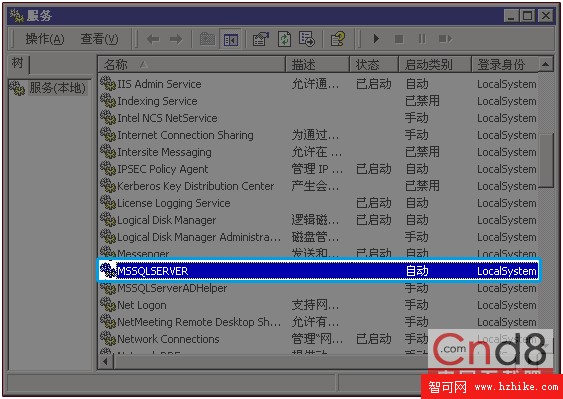This screenshot has height=399, width=563.
Task: Click gear icon of Intersite Messaging
Action: (x=108, y=151)
